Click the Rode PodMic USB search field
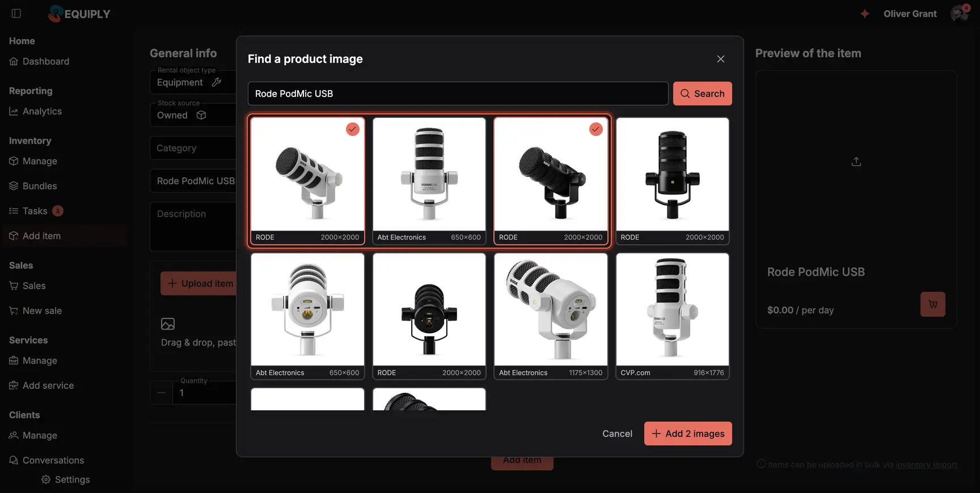The image size is (980, 493). [x=458, y=93]
